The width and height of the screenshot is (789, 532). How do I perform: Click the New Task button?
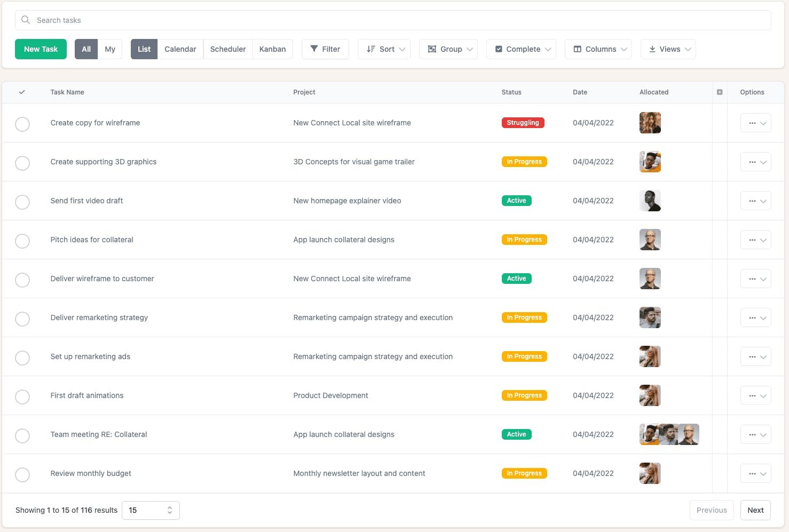point(41,49)
